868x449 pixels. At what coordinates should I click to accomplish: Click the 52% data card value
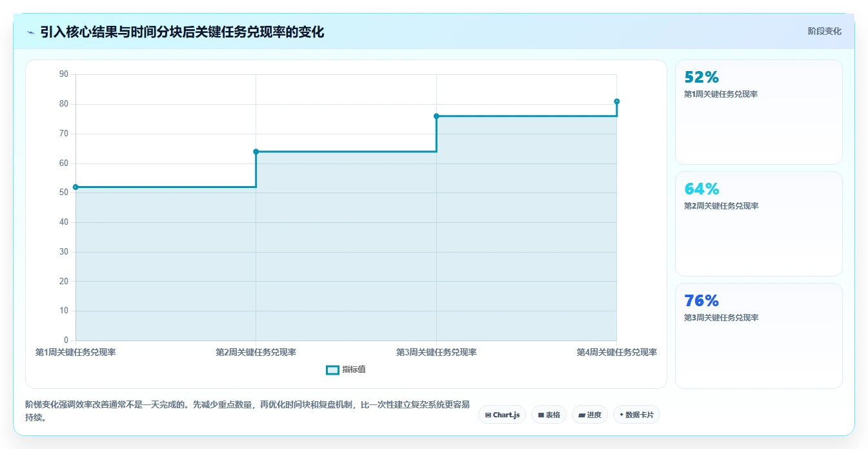(x=701, y=78)
